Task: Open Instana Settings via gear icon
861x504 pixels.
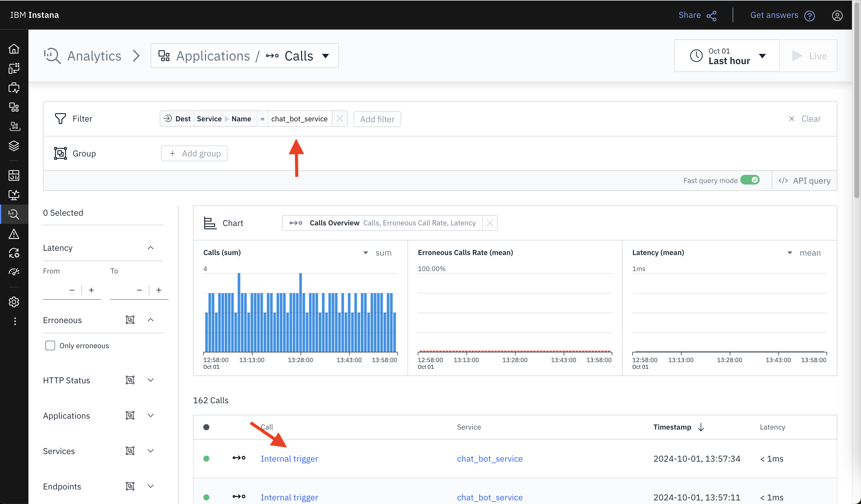Action: click(x=14, y=302)
